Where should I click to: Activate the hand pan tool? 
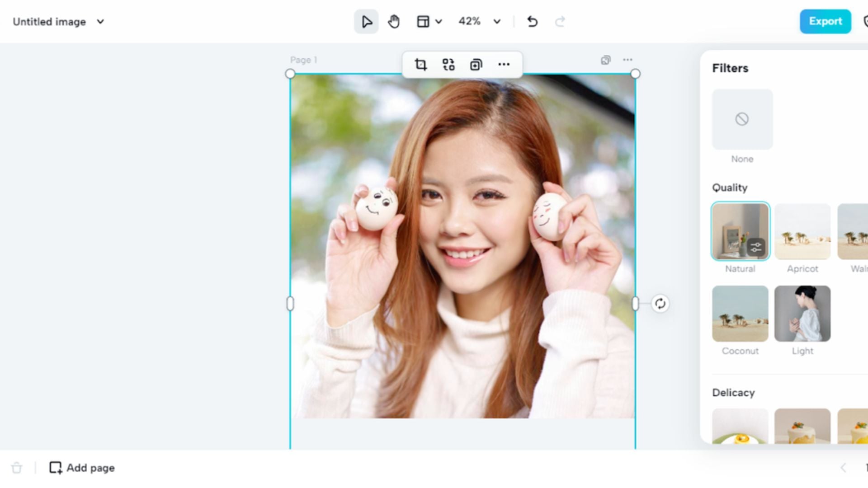tap(394, 22)
